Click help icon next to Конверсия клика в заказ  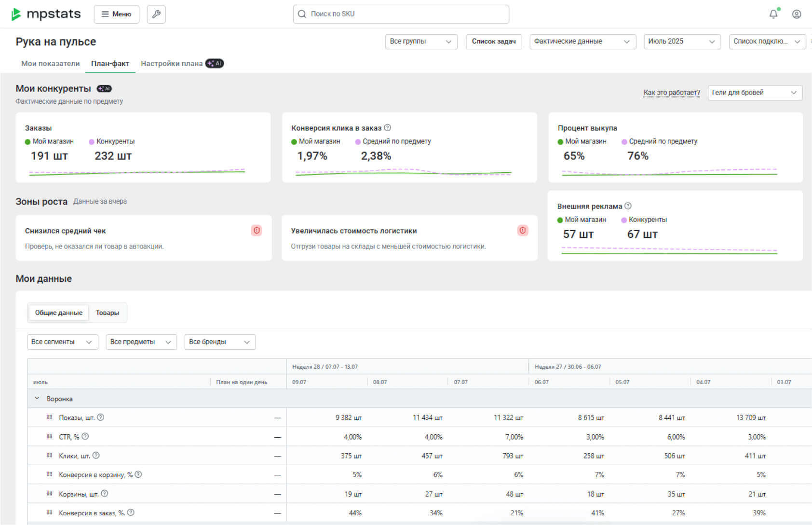coord(387,128)
